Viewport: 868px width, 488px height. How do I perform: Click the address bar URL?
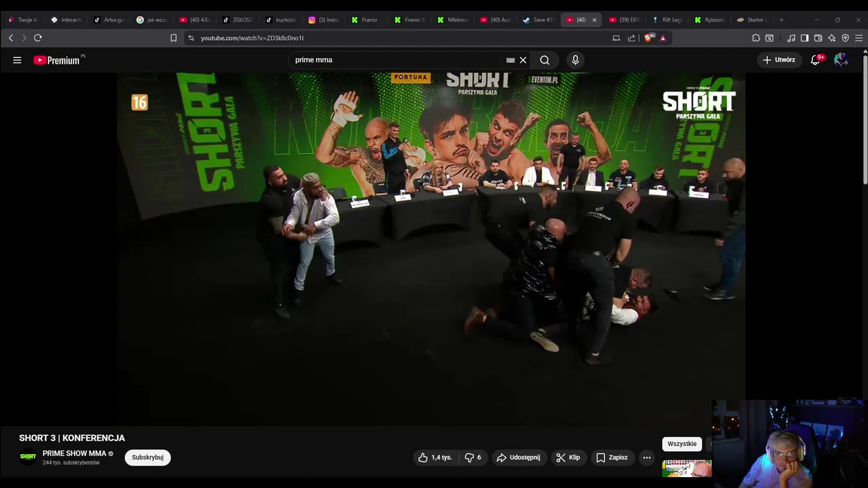(x=252, y=38)
